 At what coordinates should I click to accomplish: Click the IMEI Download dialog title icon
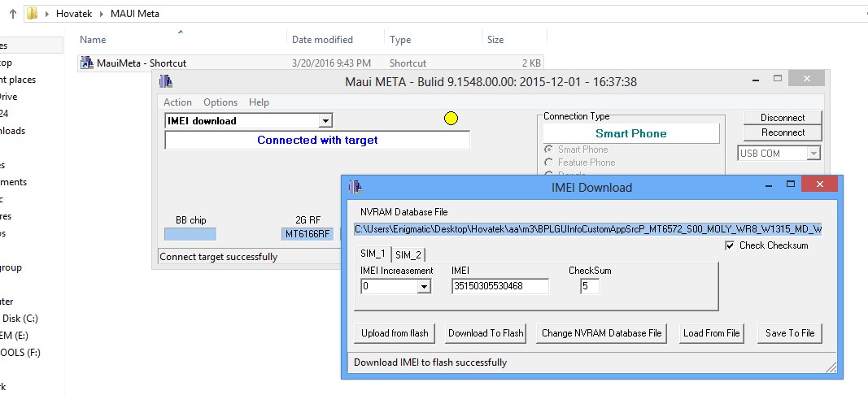point(355,187)
